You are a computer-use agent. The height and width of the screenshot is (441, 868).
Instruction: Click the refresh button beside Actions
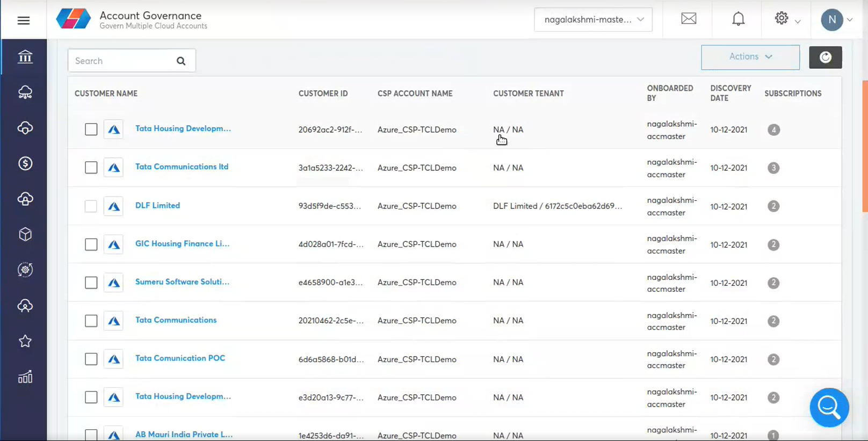pyautogui.click(x=826, y=57)
